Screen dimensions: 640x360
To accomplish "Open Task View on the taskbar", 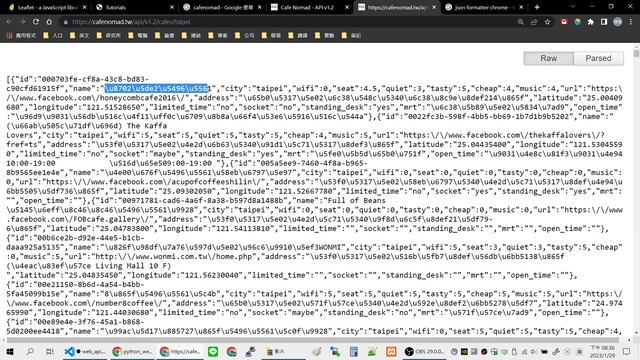I will point(49,351).
